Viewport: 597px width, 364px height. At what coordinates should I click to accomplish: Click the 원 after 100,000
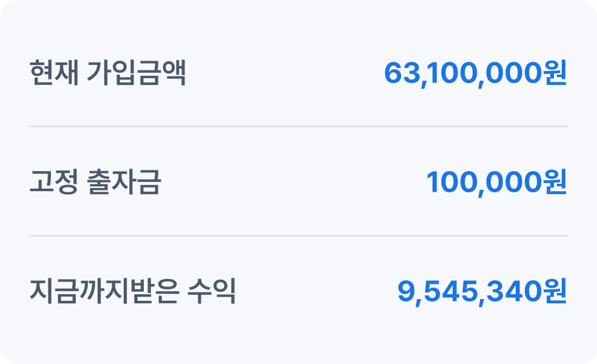[x=556, y=181]
